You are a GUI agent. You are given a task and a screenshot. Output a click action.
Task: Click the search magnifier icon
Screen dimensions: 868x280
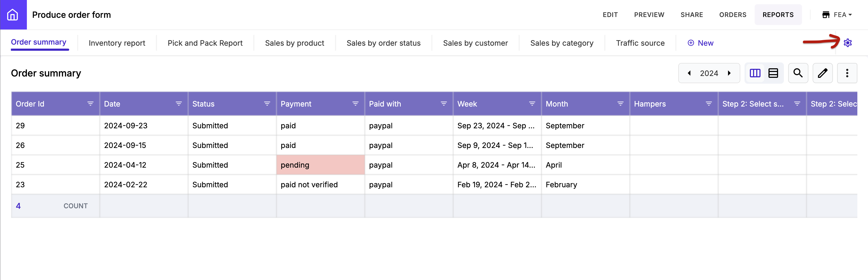797,73
